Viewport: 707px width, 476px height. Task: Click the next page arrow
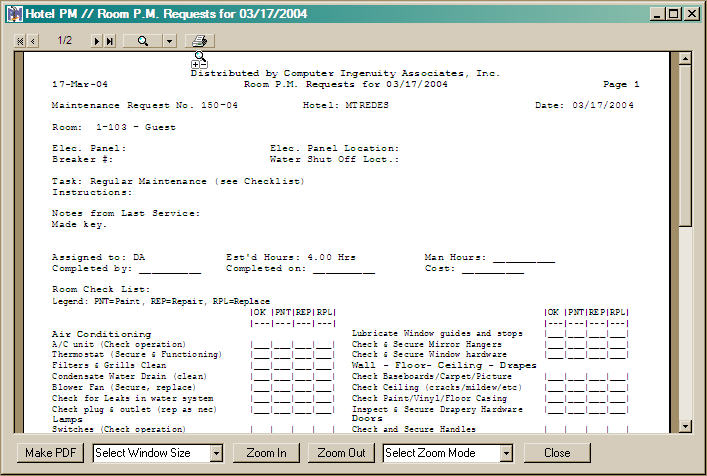pyautogui.click(x=97, y=41)
